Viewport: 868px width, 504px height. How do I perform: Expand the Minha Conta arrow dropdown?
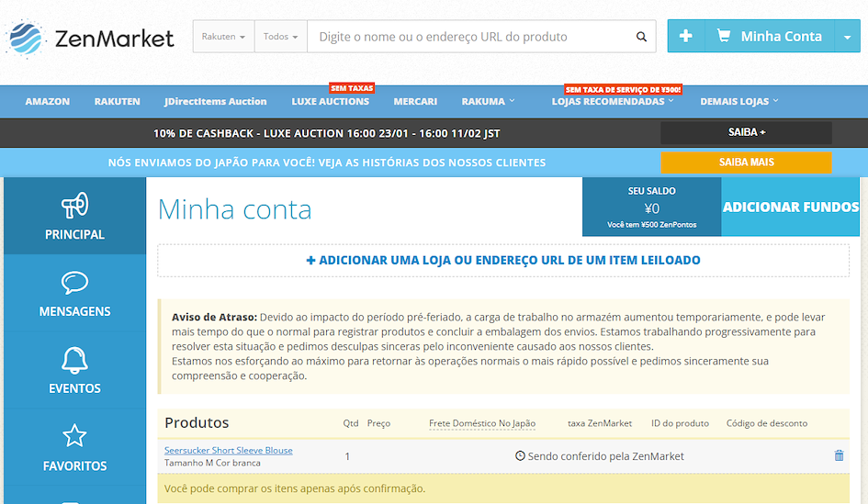[x=847, y=37]
